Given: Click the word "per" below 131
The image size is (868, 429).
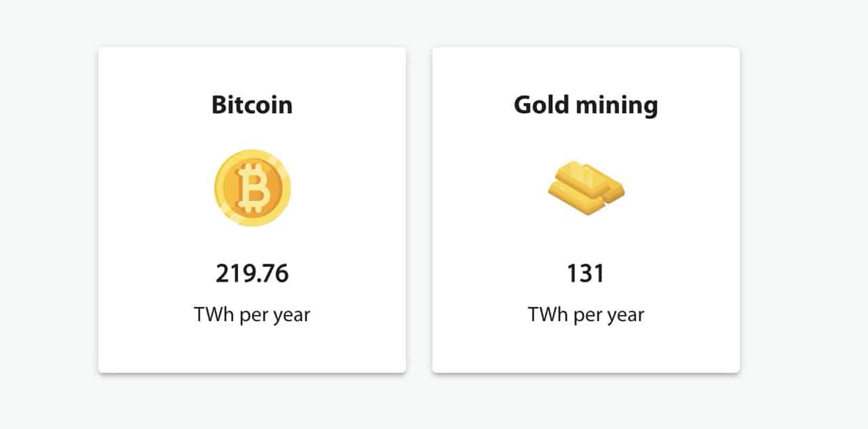Looking at the screenshot, I should coord(588,316).
